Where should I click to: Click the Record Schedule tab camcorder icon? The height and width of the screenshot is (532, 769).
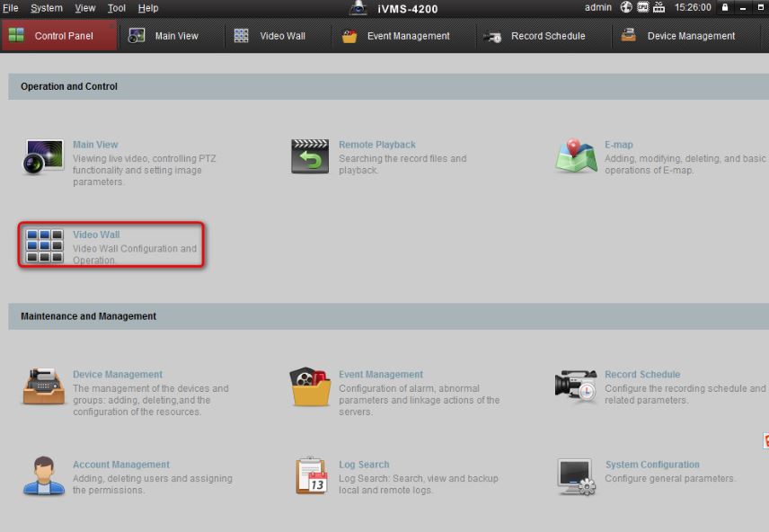pos(492,37)
